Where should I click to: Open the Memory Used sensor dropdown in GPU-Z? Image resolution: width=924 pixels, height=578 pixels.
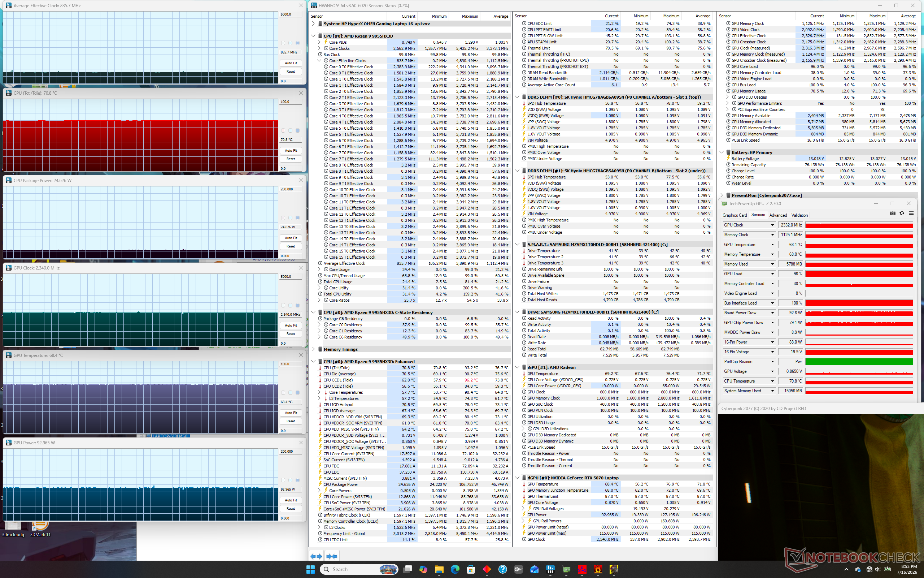click(772, 264)
